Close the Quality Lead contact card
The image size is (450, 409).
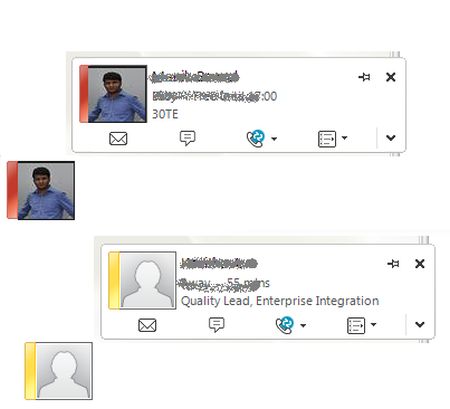420,264
